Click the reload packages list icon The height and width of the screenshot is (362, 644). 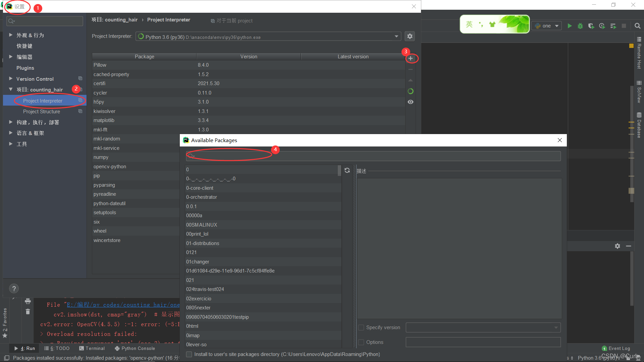coord(347,170)
